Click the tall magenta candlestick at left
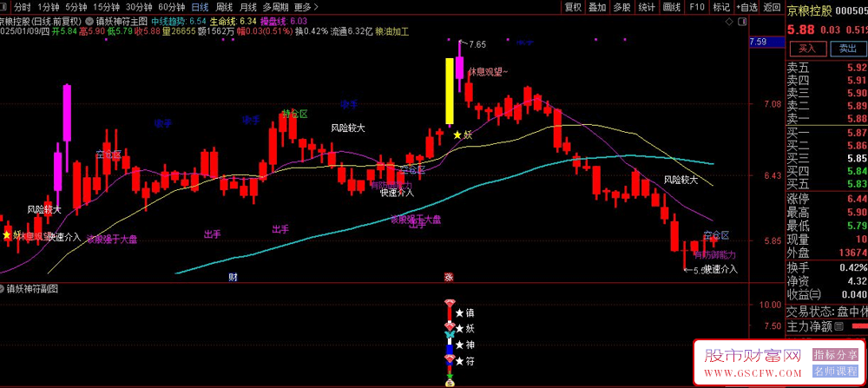 click(x=67, y=112)
